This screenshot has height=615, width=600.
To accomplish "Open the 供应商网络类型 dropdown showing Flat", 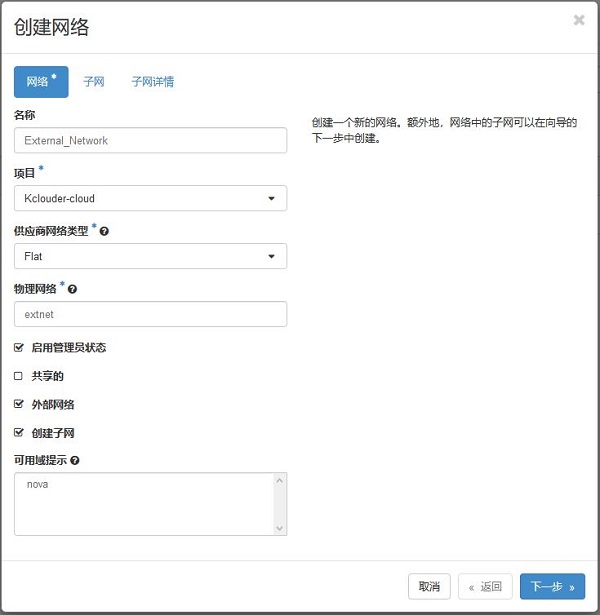I will point(151,256).
